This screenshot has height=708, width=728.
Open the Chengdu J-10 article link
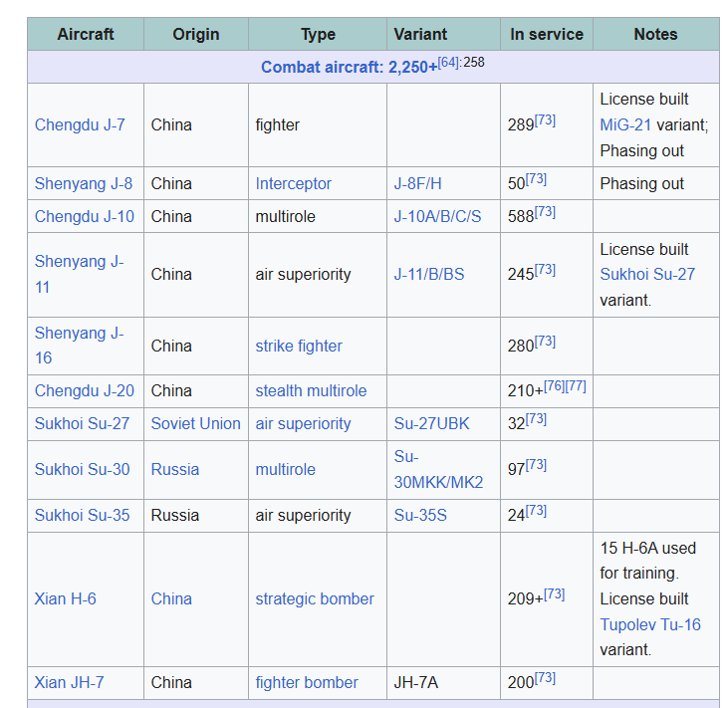point(83,216)
